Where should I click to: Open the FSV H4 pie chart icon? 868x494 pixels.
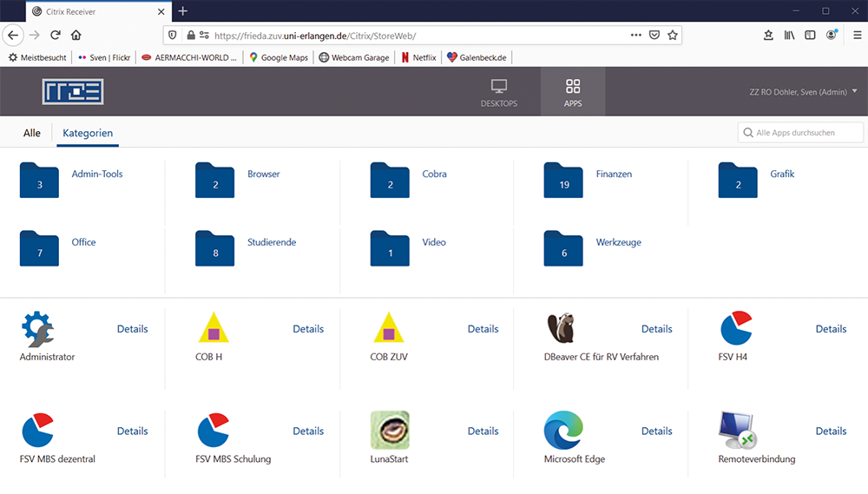(737, 329)
